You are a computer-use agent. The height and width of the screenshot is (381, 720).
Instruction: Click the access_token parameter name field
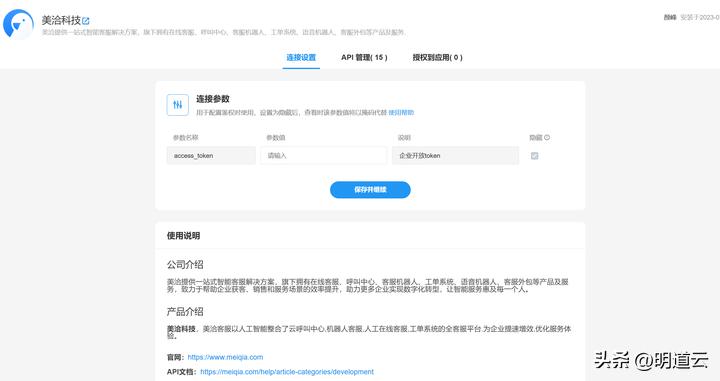point(211,156)
